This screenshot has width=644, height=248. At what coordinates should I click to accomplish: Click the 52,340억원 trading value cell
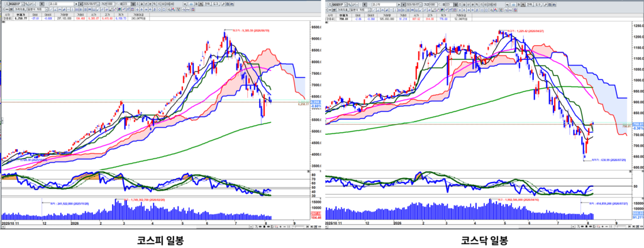pos(460,18)
